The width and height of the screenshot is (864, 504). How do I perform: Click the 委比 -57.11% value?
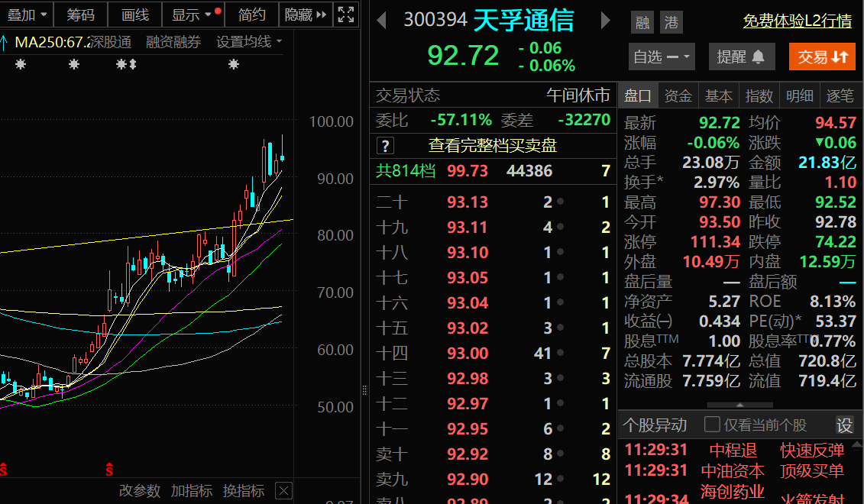[461, 120]
